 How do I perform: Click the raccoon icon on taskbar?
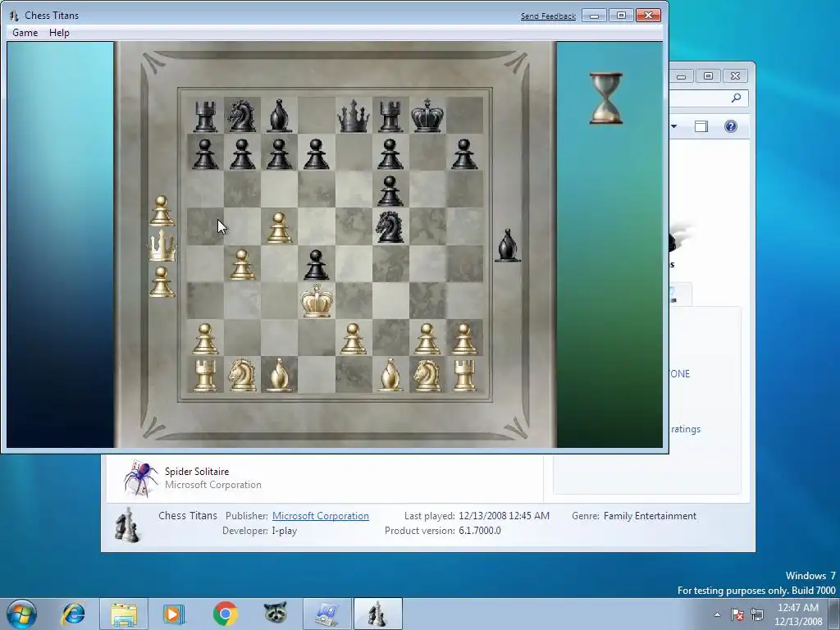point(276,613)
